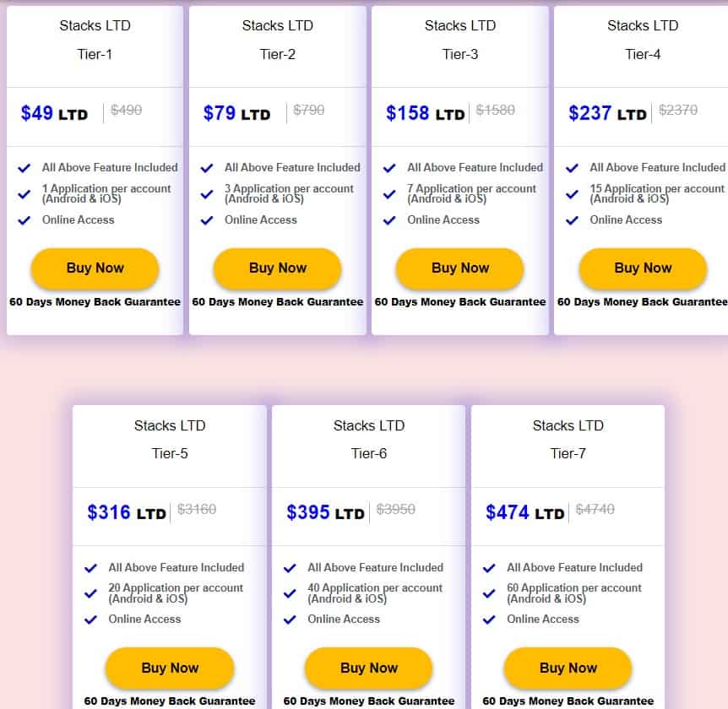Click the checkmark beside Tier-7's All Above Feature Included
The image size is (728, 709).
(489, 567)
